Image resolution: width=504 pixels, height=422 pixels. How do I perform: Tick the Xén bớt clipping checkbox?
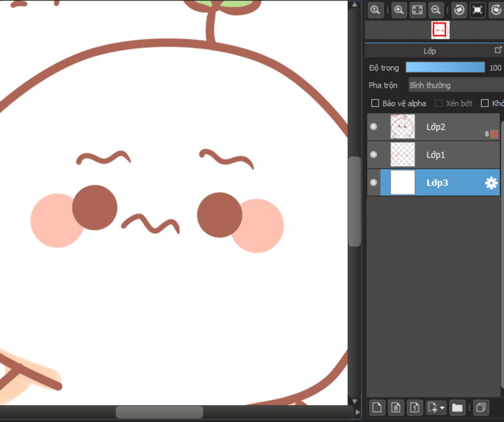coord(439,103)
